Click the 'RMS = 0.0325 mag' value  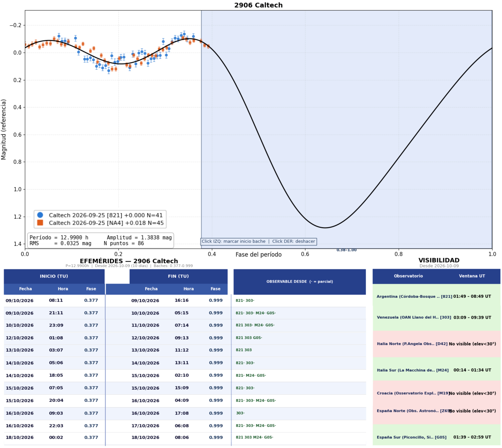pos(60,243)
